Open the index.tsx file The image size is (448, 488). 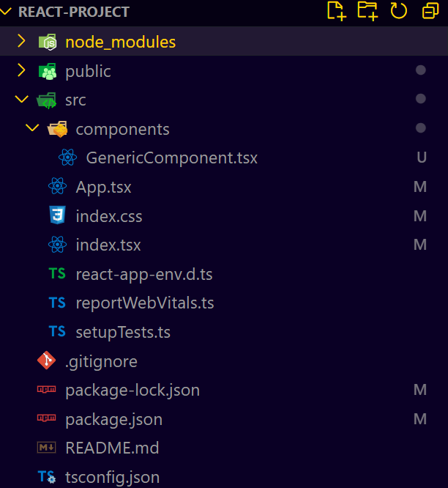pyautogui.click(x=108, y=245)
